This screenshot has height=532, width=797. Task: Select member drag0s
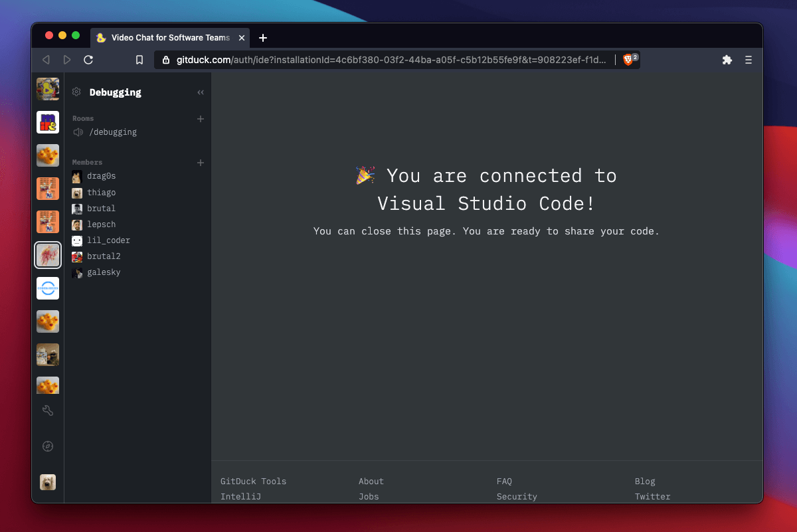click(x=102, y=176)
